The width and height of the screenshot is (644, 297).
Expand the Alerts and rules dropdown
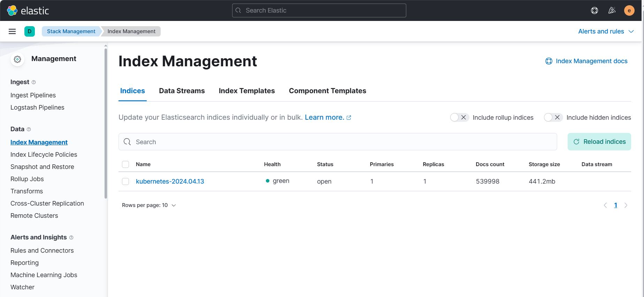click(606, 31)
